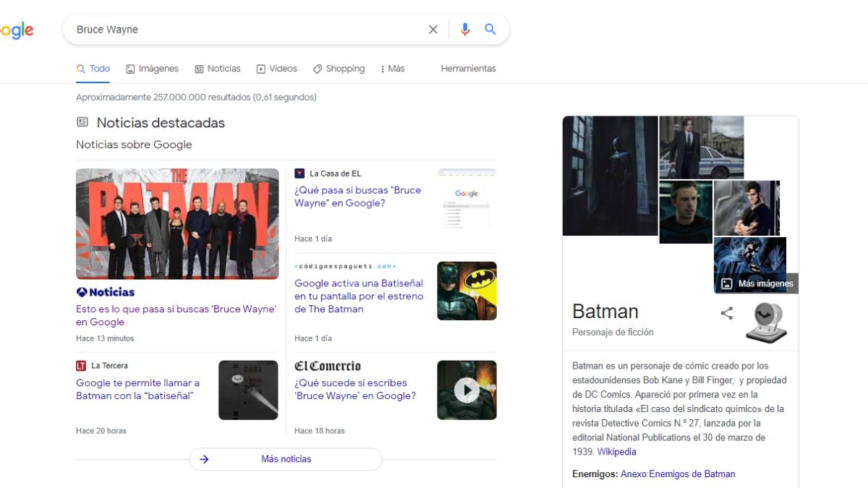Start voice search with the microphone icon
The image size is (868, 488).
[464, 30]
